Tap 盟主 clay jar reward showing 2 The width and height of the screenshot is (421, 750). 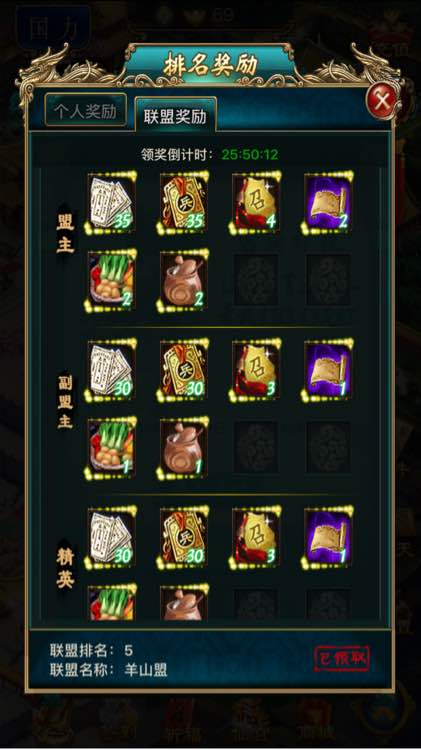pos(183,280)
